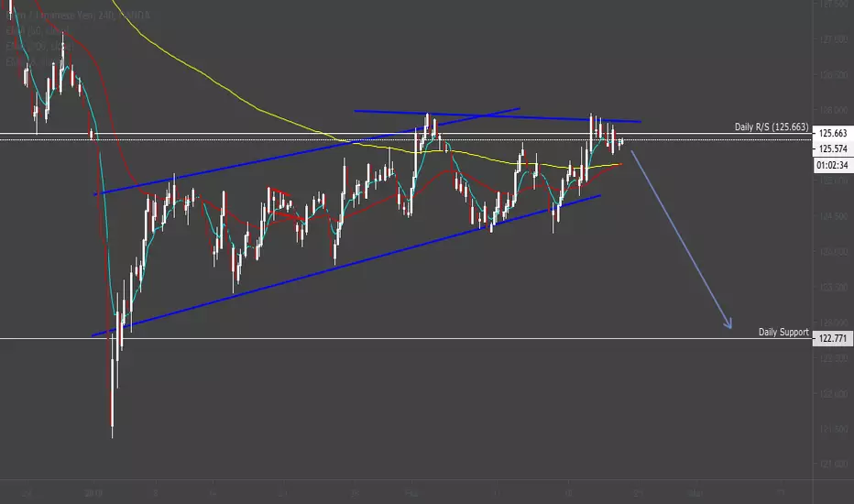
Task: Click the 122.771 price tag on axis
Action: coord(833,338)
